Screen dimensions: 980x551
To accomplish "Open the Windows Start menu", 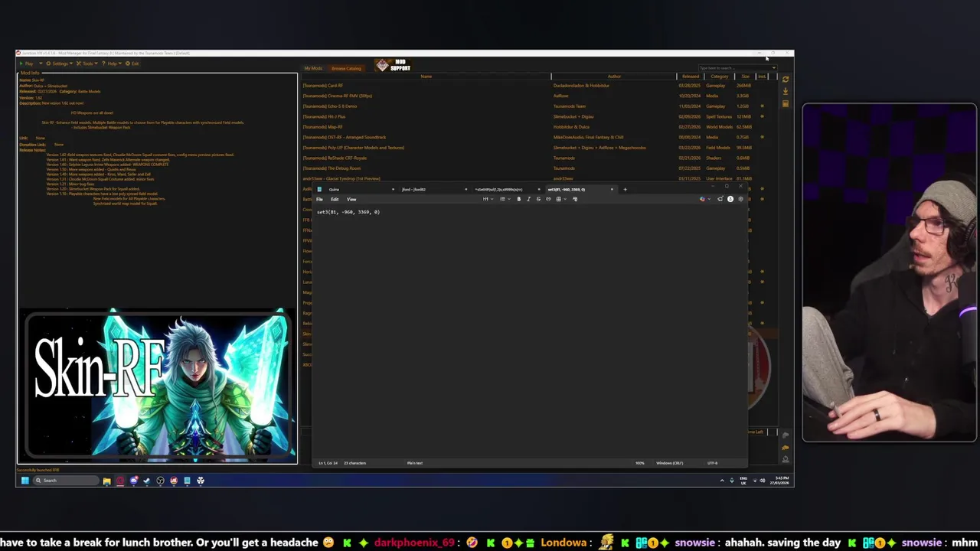I will click(24, 481).
